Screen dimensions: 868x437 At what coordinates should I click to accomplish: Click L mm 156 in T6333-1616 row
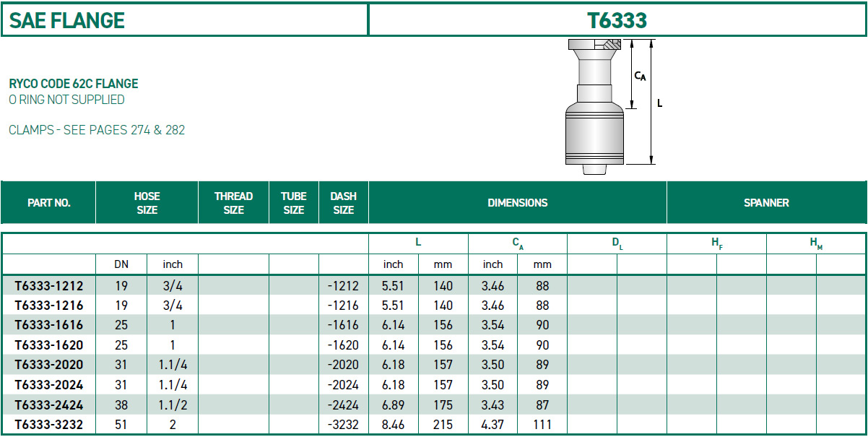443,325
